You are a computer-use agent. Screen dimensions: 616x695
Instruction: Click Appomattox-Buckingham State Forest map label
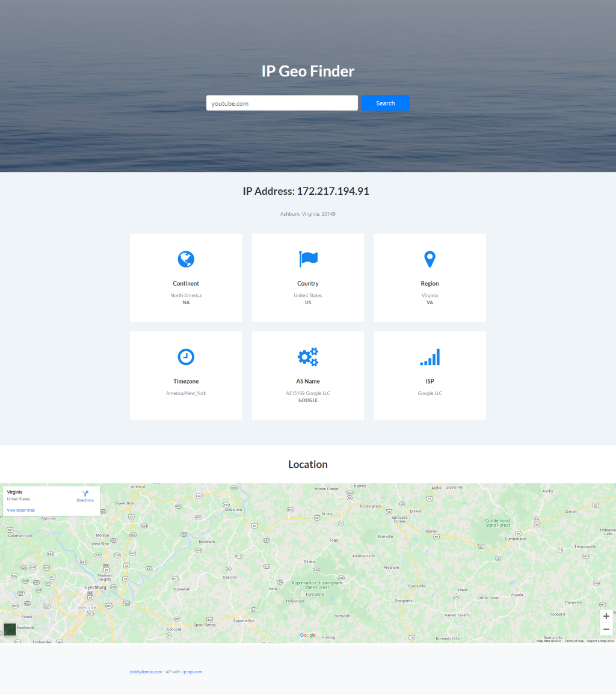pos(316,585)
